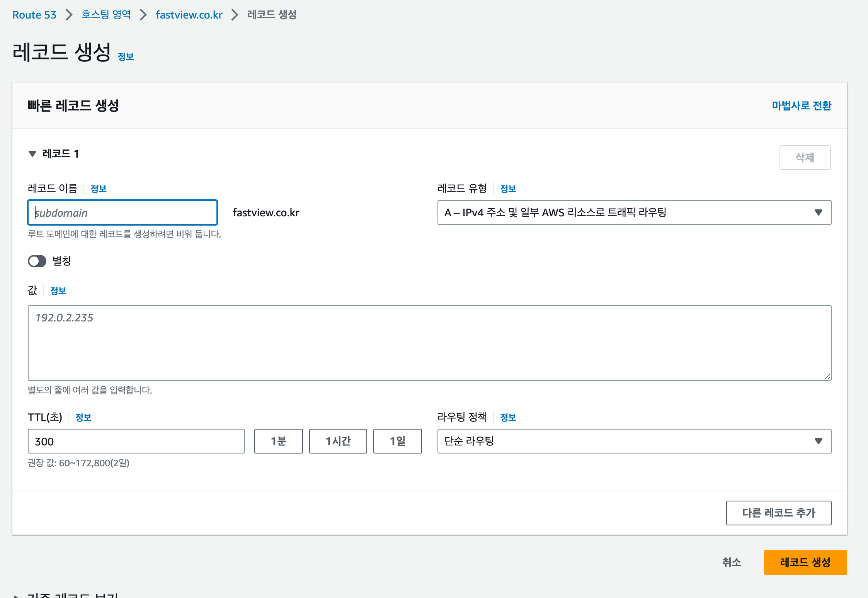
Task: Collapse the 레코드 1 section triangle
Action: tap(32, 154)
